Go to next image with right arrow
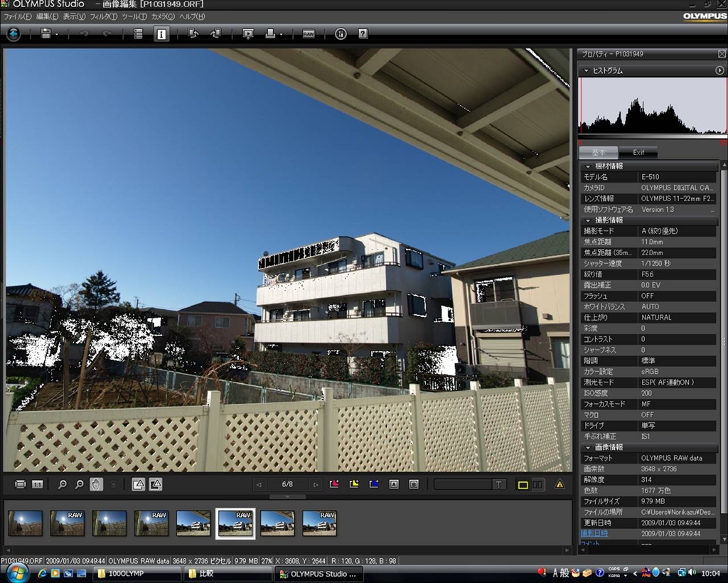 (316, 484)
